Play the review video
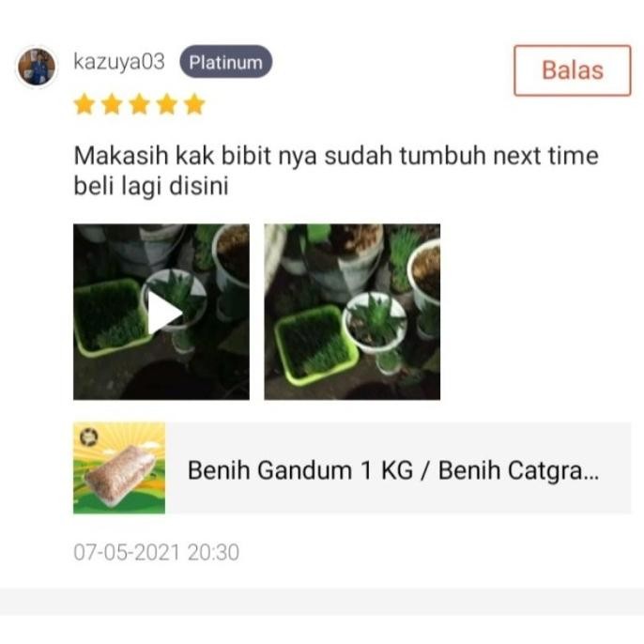 point(161,312)
